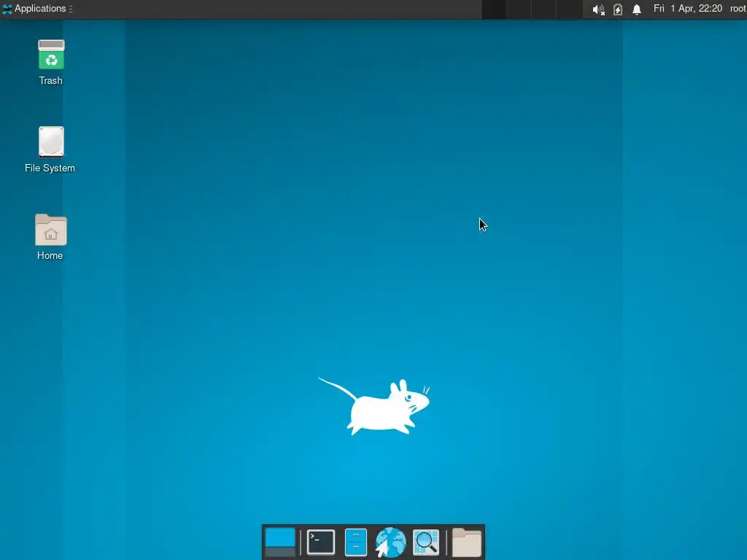Select the "File System" label text

pos(50,168)
